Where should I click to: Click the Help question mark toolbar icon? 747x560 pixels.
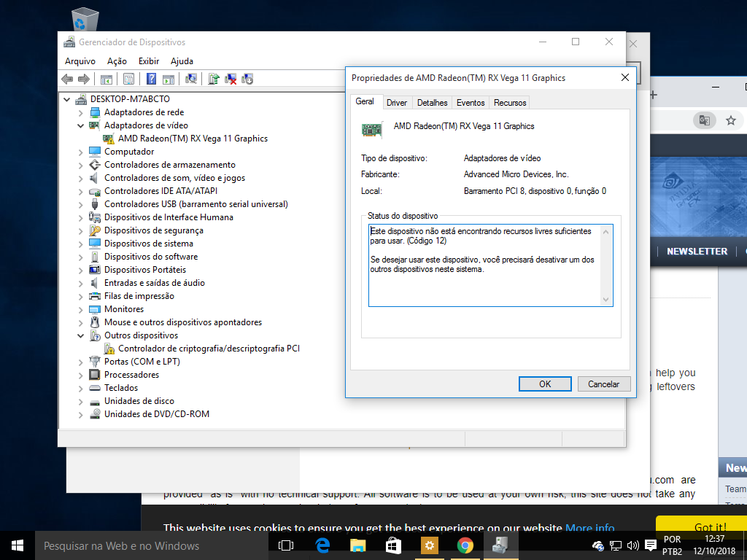[x=151, y=79]
